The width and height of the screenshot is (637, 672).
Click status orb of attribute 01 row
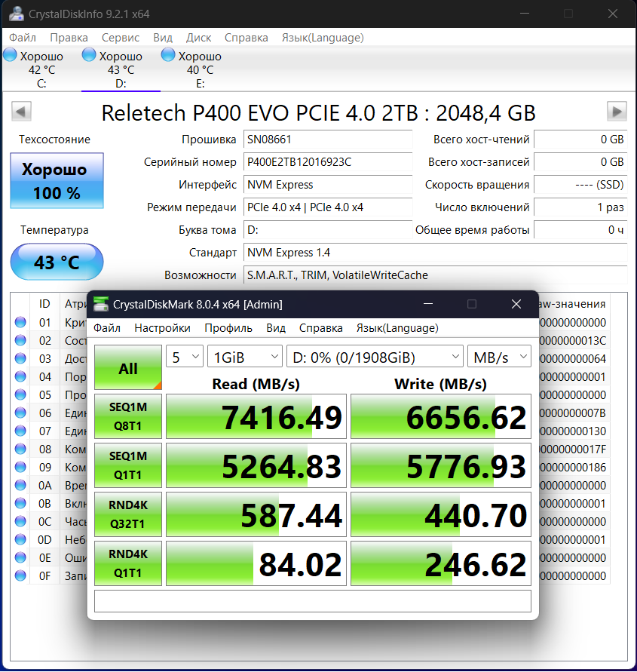[x=20, y=322]
